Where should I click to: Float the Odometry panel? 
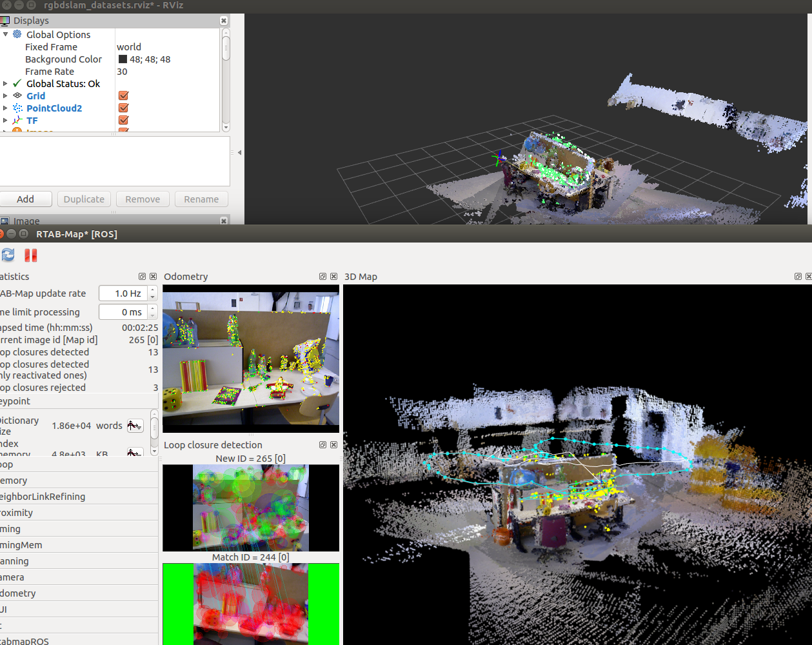coord(322,277)
